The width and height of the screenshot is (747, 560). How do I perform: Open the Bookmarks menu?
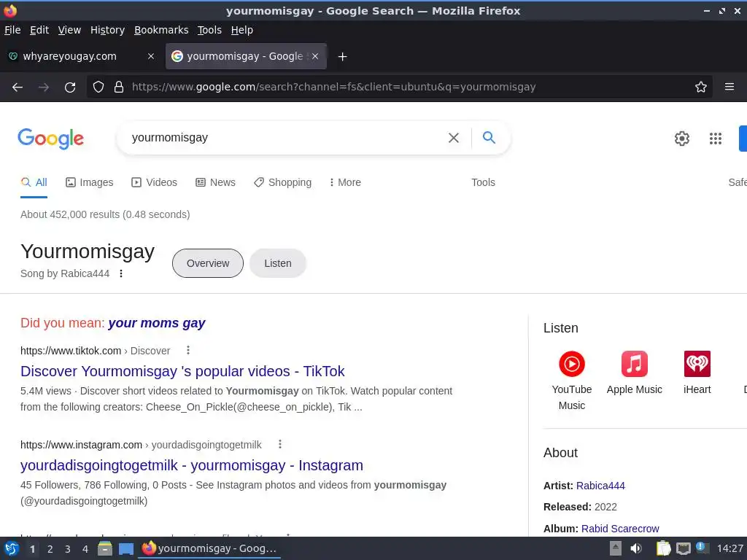[x=161, y=30]
